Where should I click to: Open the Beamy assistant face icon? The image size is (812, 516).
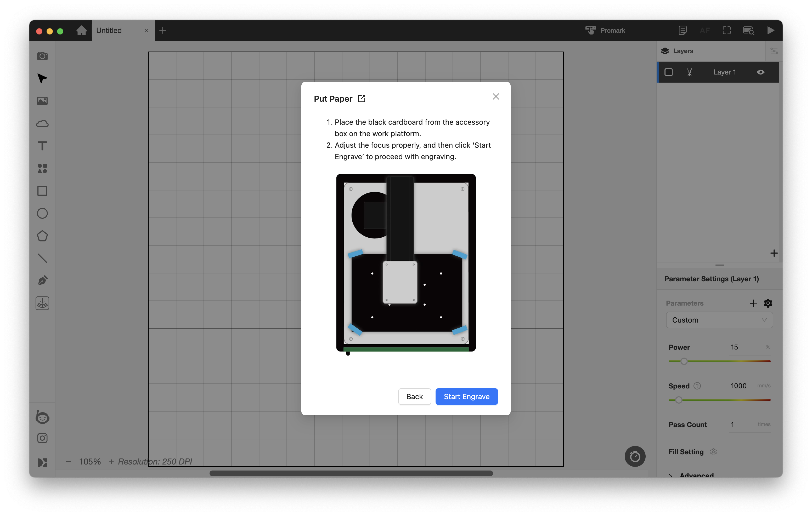coord(42,417)
